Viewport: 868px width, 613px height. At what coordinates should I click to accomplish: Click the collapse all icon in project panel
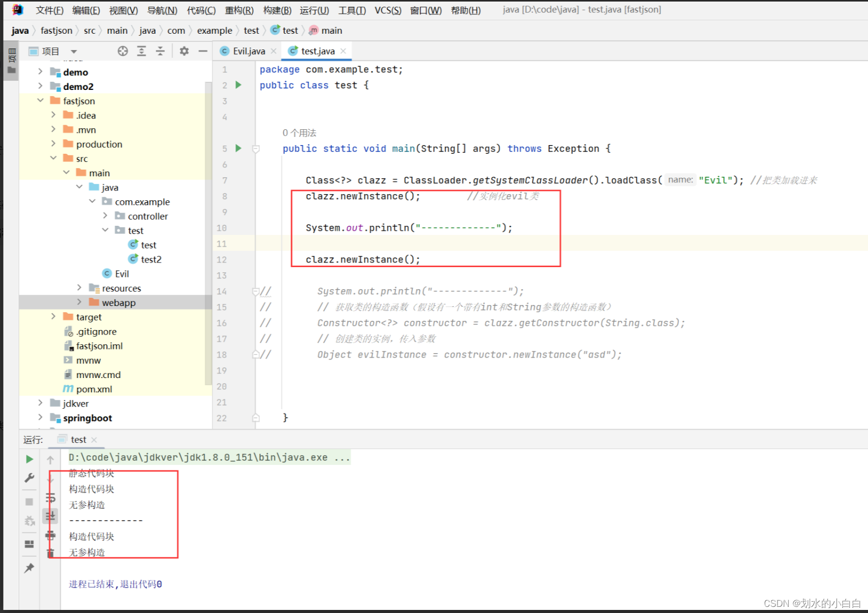coord(160,51)
